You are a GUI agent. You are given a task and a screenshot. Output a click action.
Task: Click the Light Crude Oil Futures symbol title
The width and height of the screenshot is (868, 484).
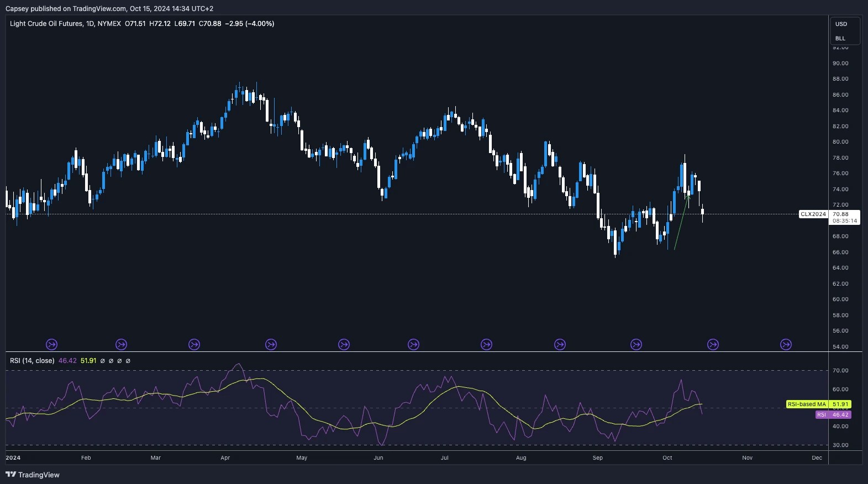click(x=46, y=24)
